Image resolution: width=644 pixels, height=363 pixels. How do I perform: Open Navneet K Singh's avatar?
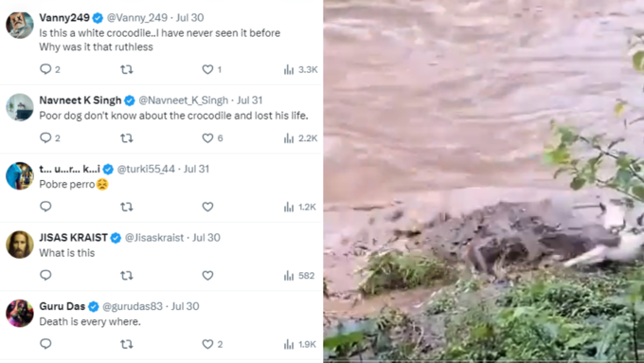tap(19, 107)
